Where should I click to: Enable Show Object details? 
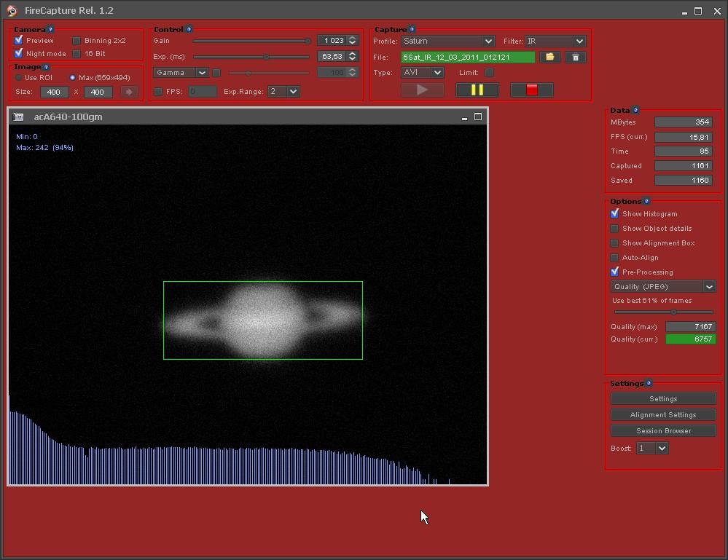[x=615, y=229]
